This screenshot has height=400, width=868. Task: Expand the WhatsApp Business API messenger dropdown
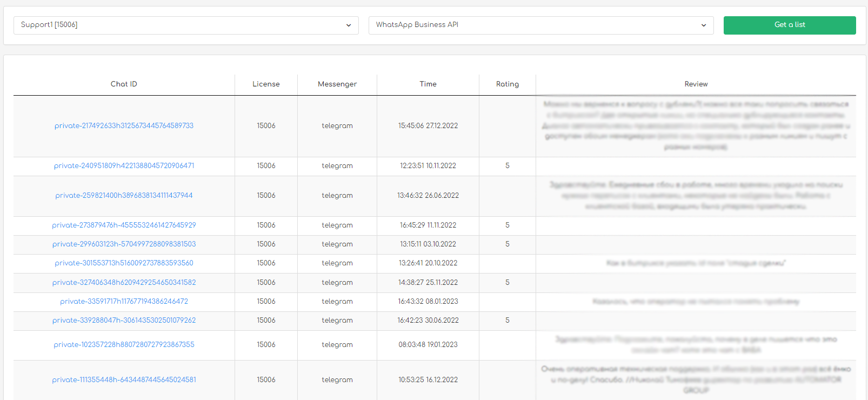[x=540, y=25]
